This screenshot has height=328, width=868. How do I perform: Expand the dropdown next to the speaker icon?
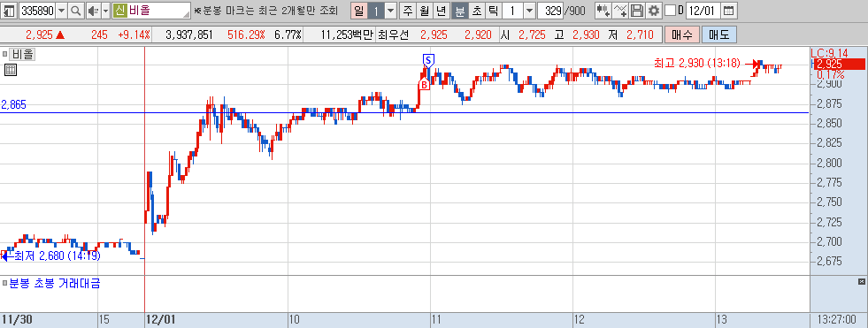click(x=105, y=10)
